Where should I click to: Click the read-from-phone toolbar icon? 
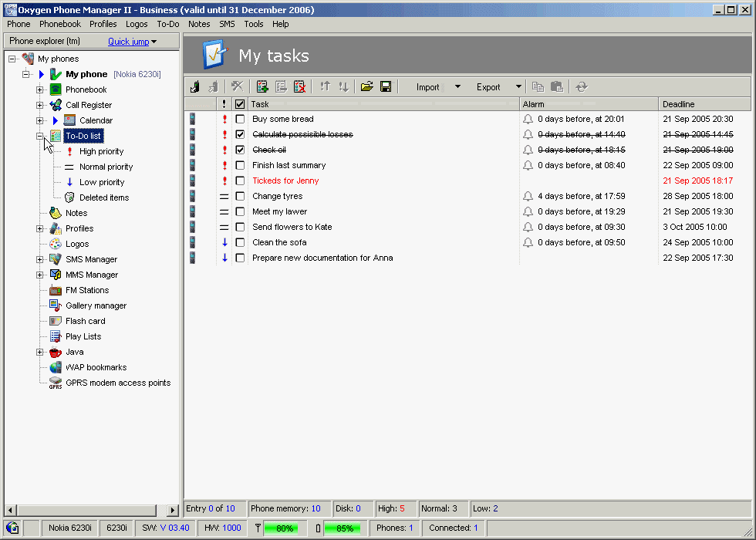point(194,86)
